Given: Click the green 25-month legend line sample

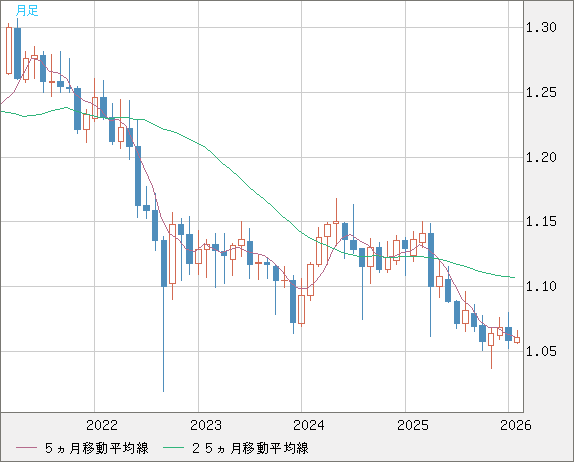Looking at the screenshot, I should pos(173,448).
